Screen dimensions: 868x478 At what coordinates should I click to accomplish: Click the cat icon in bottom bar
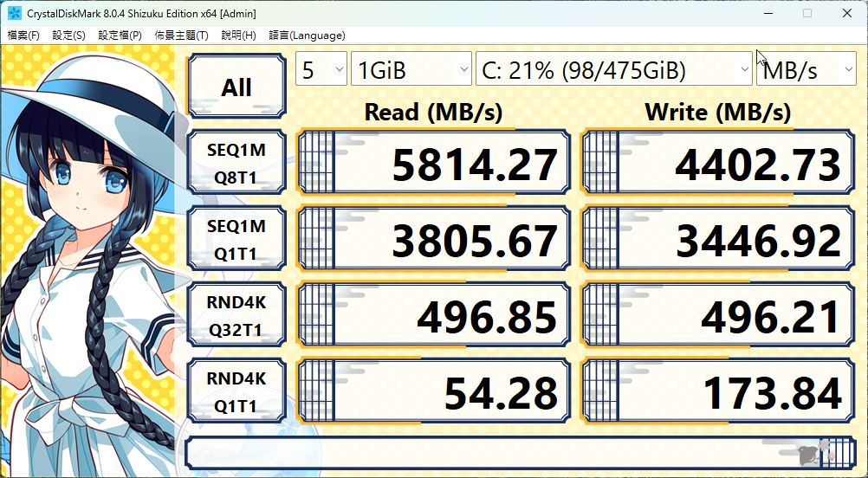coord(814,453)
